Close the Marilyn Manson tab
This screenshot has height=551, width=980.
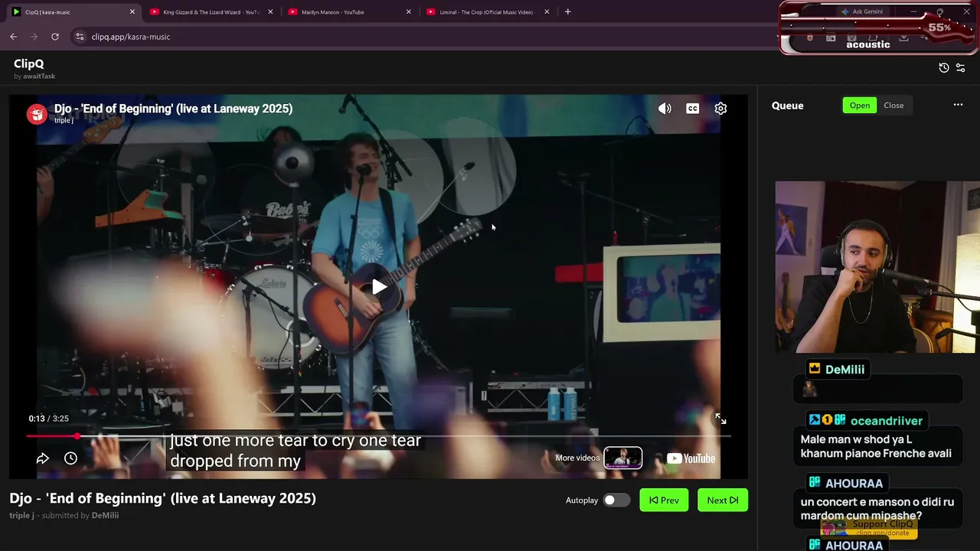click(409, 12)
